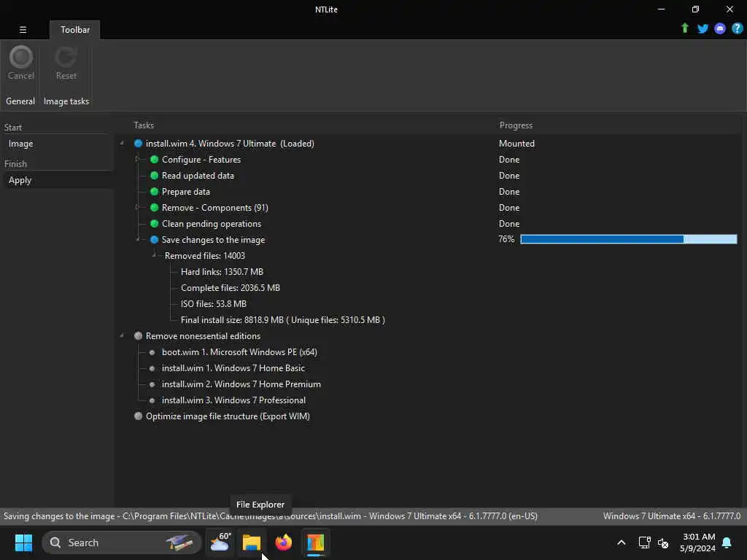Collapse the Save changes to the image node

pyautogui.click(x=138, y=239)
